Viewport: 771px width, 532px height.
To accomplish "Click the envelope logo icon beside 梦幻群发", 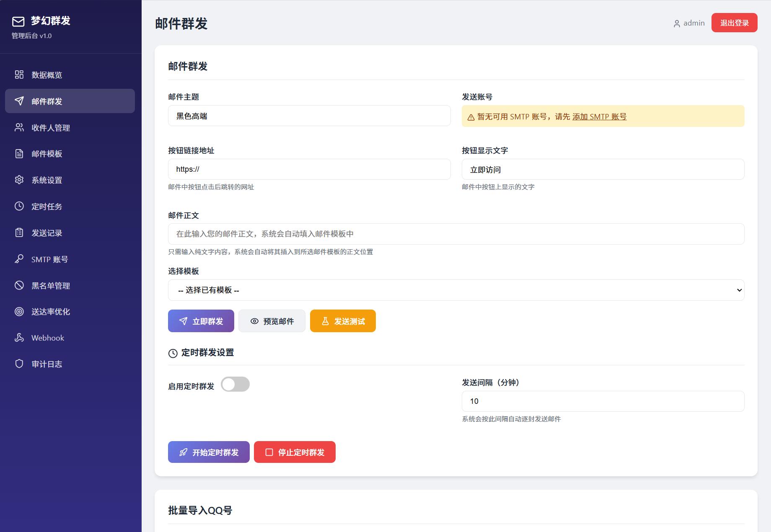I will click(x=18, y=21).
